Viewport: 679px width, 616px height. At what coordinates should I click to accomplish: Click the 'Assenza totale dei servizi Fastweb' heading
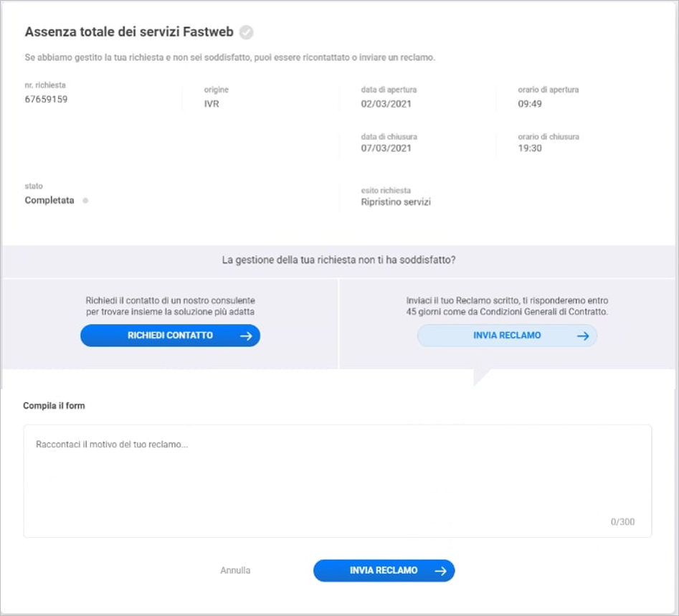tap(129, 32)
